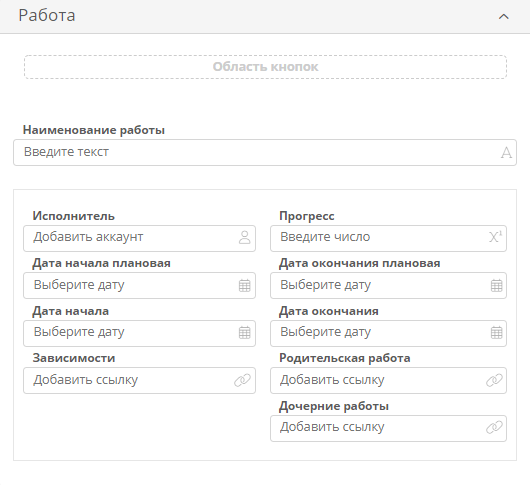The image size is (530, 485).
Task: Open calendar icon for Дата окончания
Action: pos(496,333)
